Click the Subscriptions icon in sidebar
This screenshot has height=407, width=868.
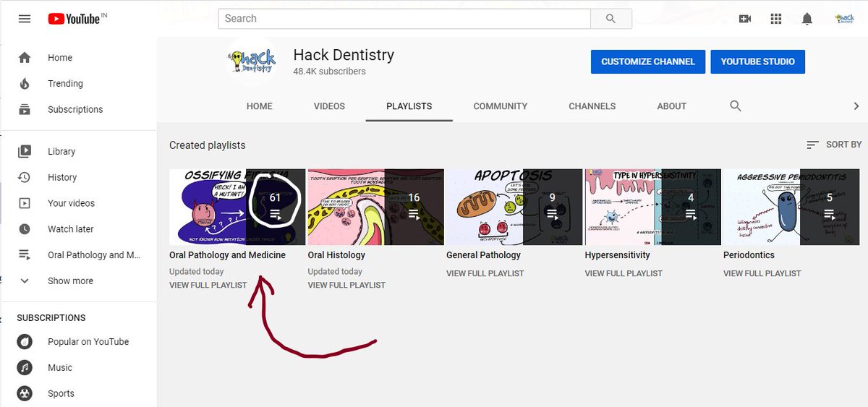pyautogui.click(x=25, y=110)
